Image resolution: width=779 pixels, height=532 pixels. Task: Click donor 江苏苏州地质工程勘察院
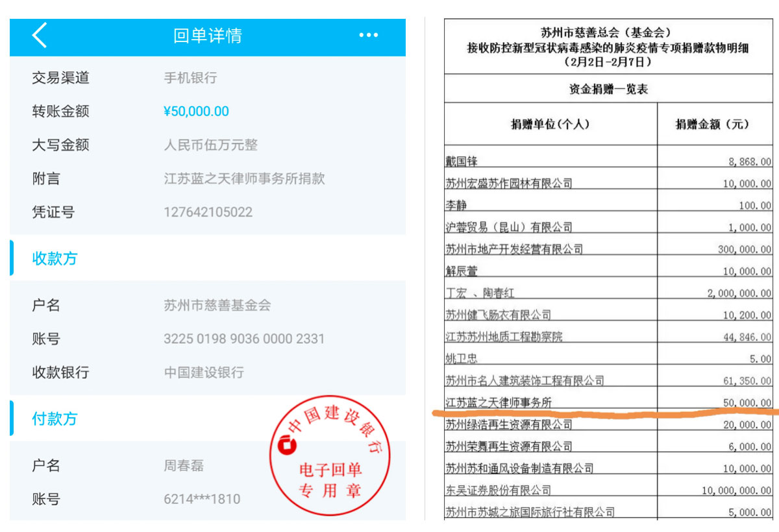[504, 336]
